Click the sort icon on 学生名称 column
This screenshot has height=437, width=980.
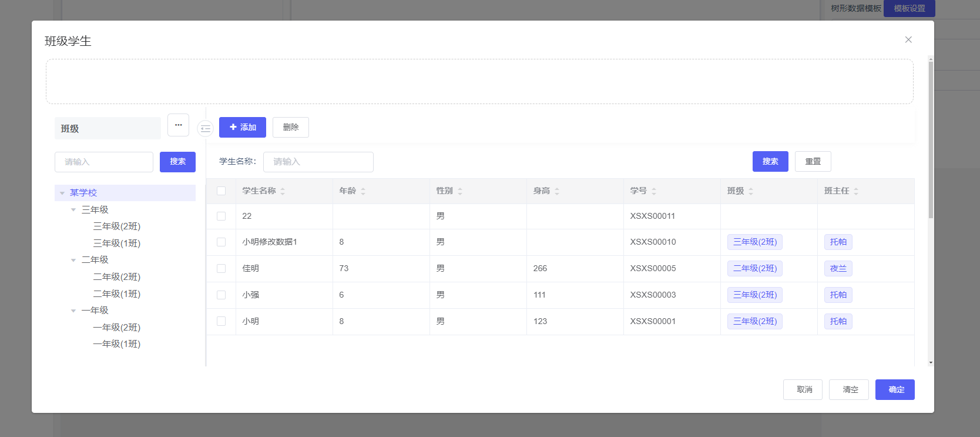click(x=283, y=191)
